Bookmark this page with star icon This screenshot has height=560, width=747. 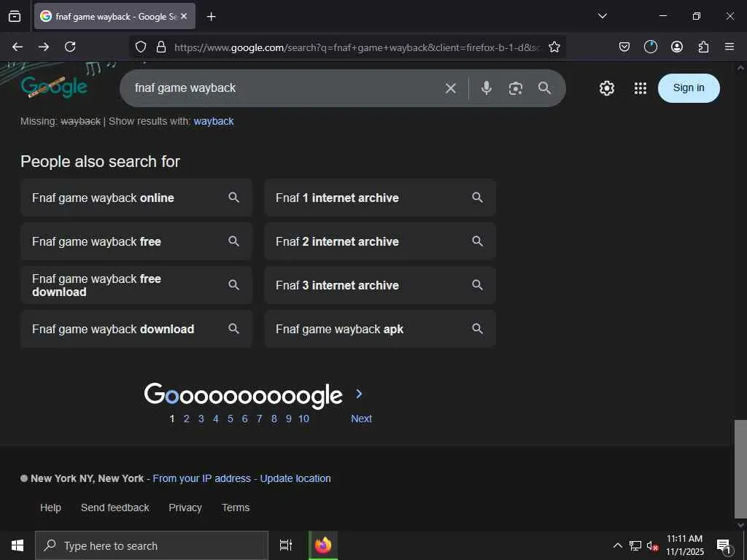(x=554, y=47)
